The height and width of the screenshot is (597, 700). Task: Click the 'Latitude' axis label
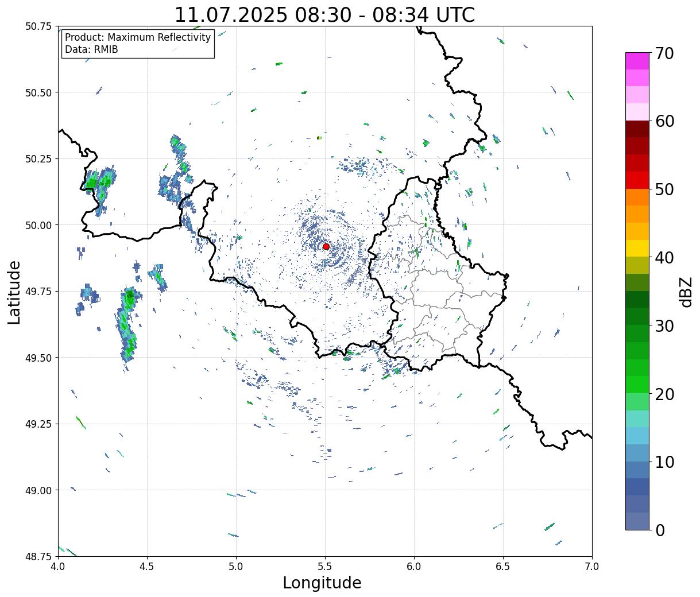pyautogui.click(x=14, y=292)
